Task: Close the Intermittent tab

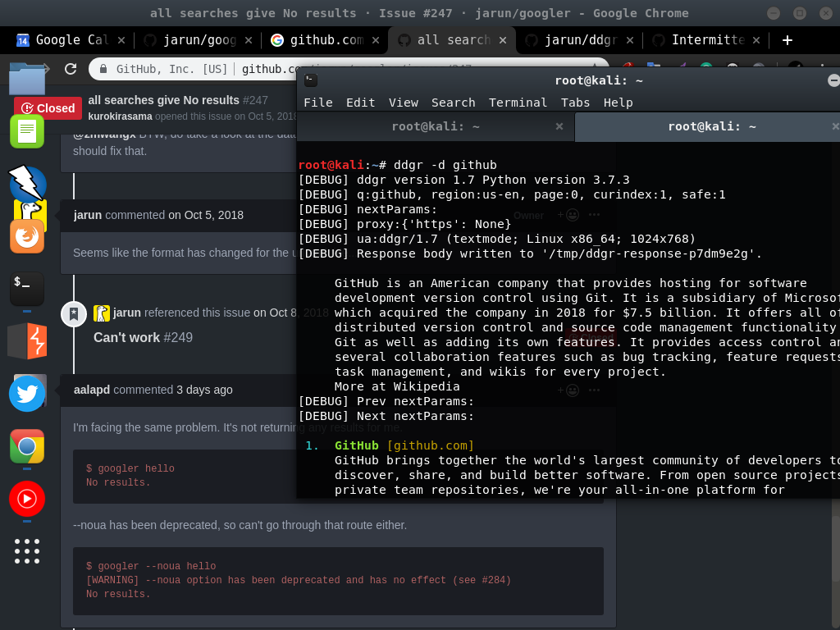Action: point(756,40)
